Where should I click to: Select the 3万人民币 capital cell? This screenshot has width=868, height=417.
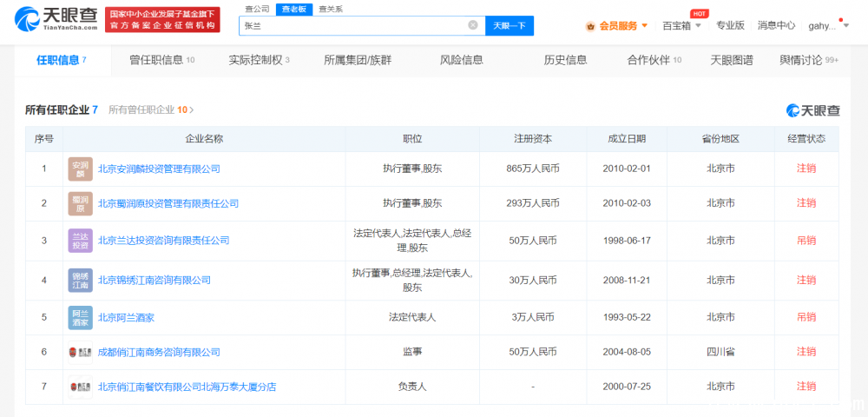(533, 317)
